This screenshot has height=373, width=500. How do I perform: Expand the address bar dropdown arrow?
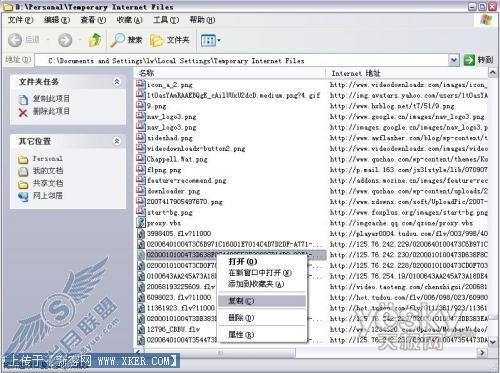click(x=453, y=60)
